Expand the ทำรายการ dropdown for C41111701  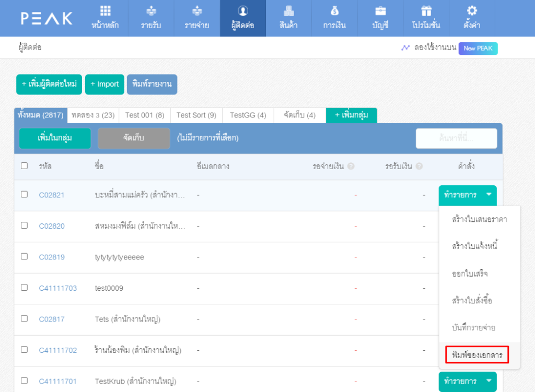click(468, 382)
